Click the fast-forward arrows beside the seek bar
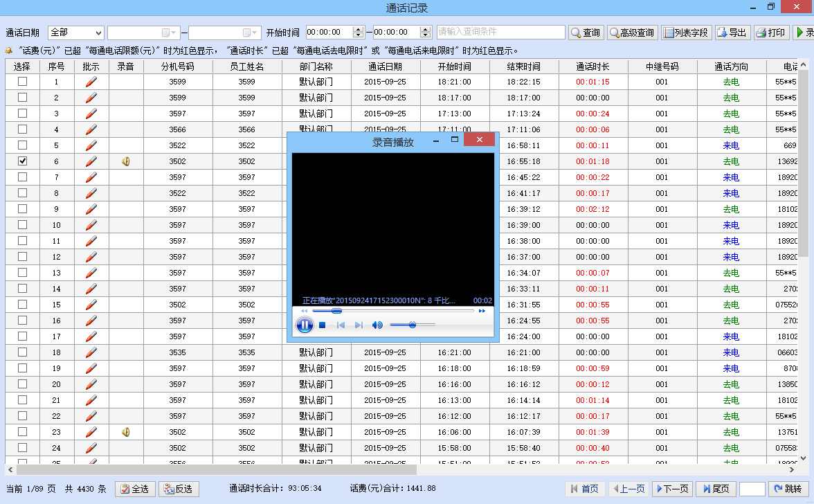This screenshot has width=814, height=504. click(482, 311)
